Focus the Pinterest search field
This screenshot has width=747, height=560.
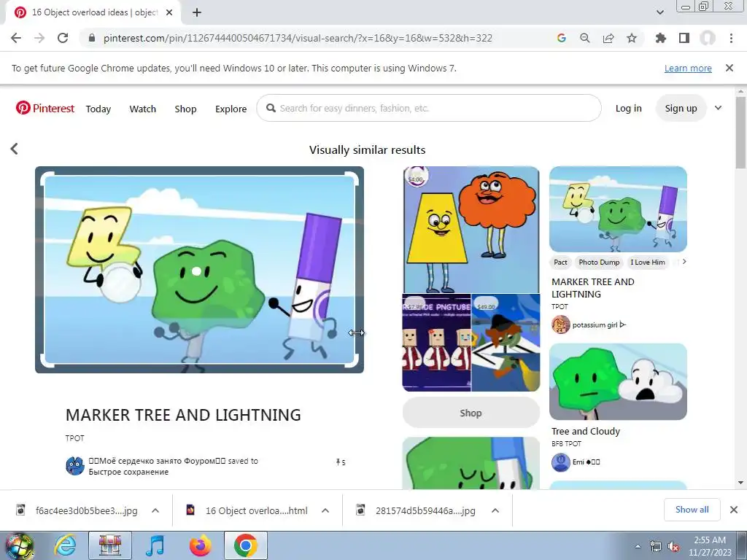click(x=429, y=108)
